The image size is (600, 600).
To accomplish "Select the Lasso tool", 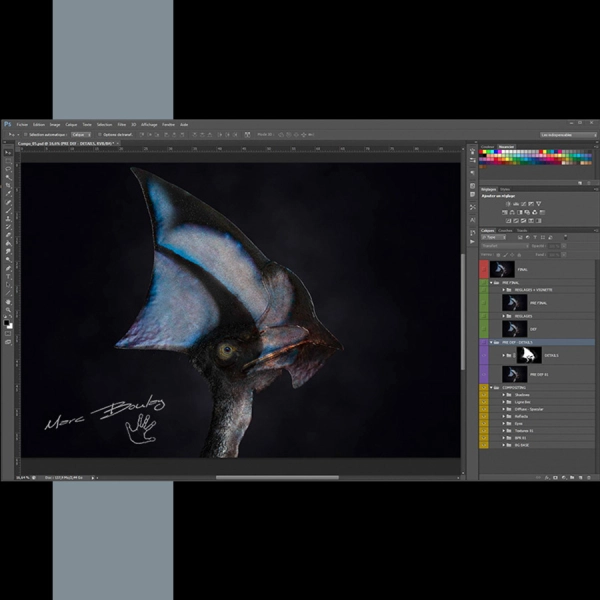I will pyautogui.click(x=8, y=169).
